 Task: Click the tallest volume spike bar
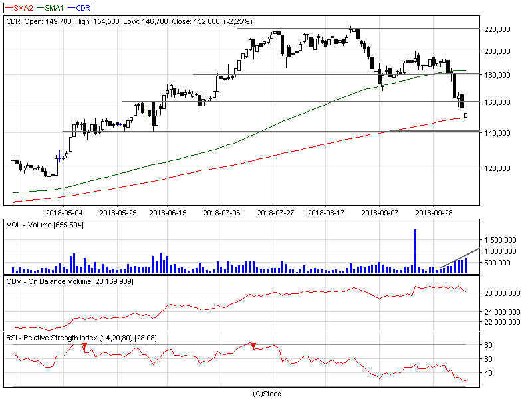(x=415, y=251)
